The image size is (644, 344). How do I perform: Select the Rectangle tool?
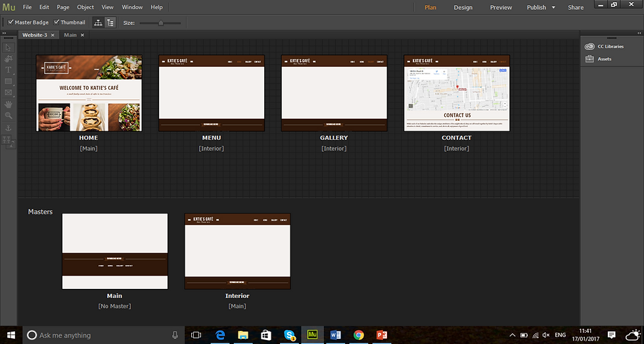pos(8,81)
